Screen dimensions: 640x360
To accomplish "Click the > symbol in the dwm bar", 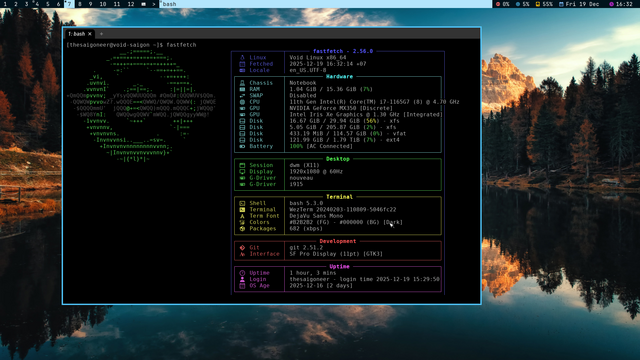I will click(x=154, y=4).
